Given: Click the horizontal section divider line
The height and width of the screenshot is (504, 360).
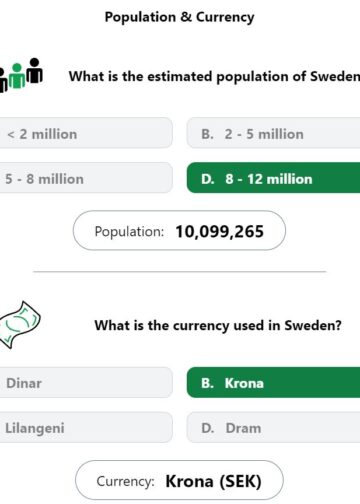Looking at the screenshot, I should click(x=180, y=272).
